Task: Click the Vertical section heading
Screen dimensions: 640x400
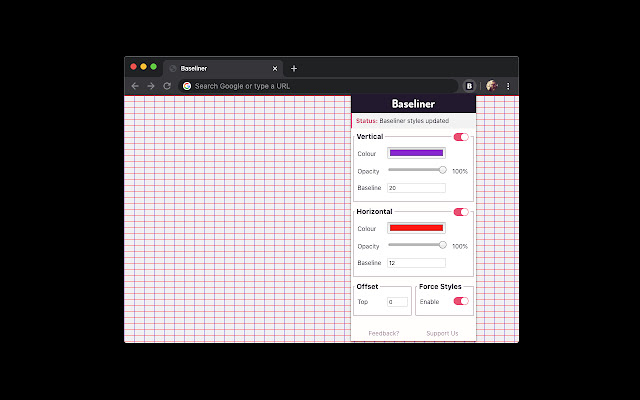Action: 370,136
